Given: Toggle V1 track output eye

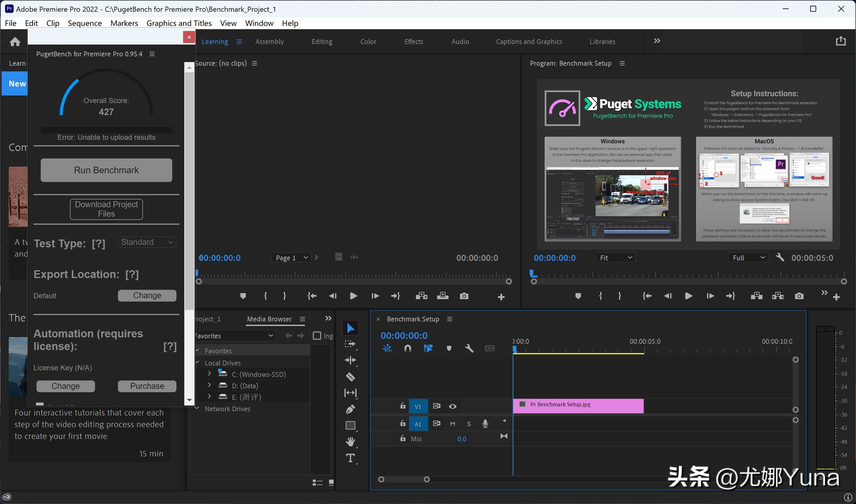Looking at the screenshot, I should (x=452, y=406).
